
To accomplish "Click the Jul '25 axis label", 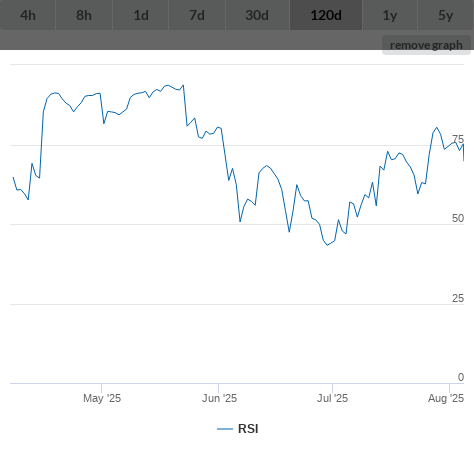I will pyautogui.click(x=332, y=398).
